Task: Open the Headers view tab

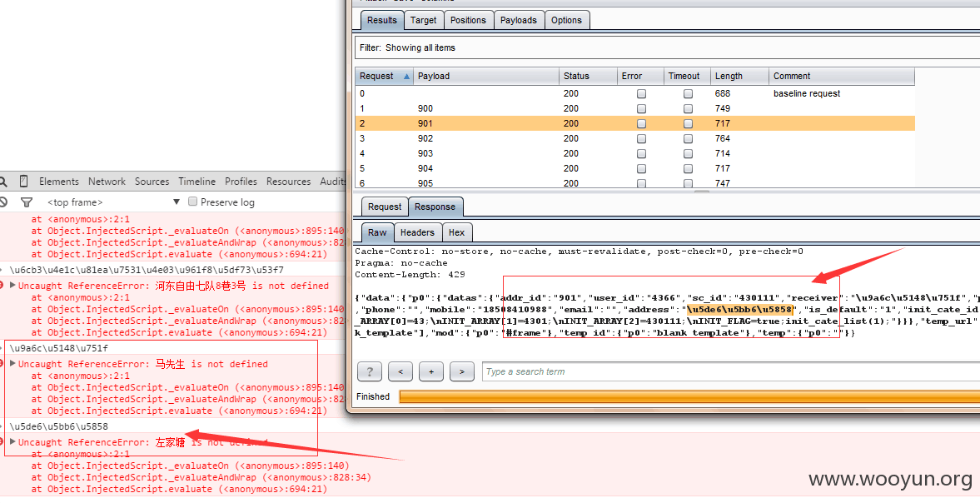Action: pyautogui.click(x=417, y=232)
